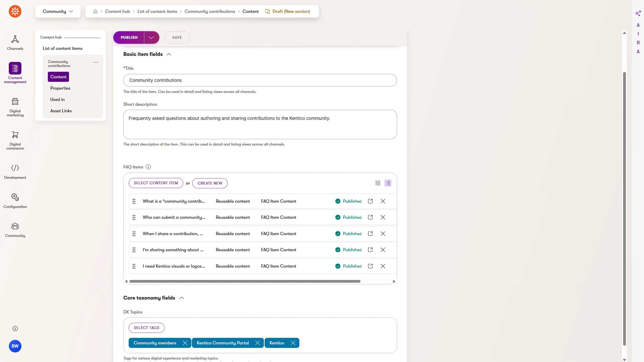
Task: Collapse Core taxonomy fields section
Action: click(182, 298)
